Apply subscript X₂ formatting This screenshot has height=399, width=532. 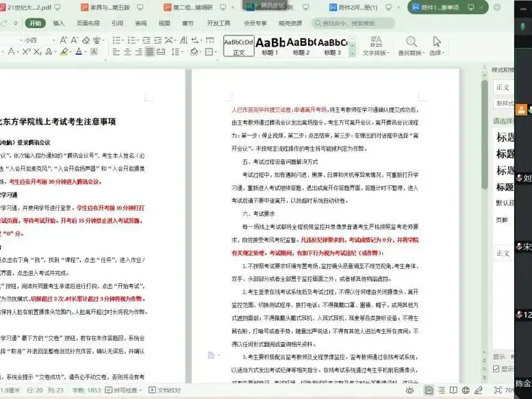pos(38,51)
